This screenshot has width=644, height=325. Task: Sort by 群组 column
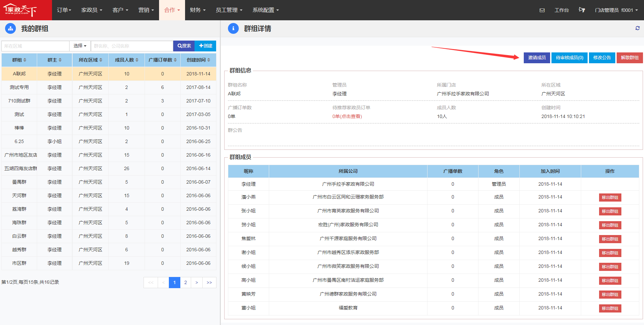(19, 60)
